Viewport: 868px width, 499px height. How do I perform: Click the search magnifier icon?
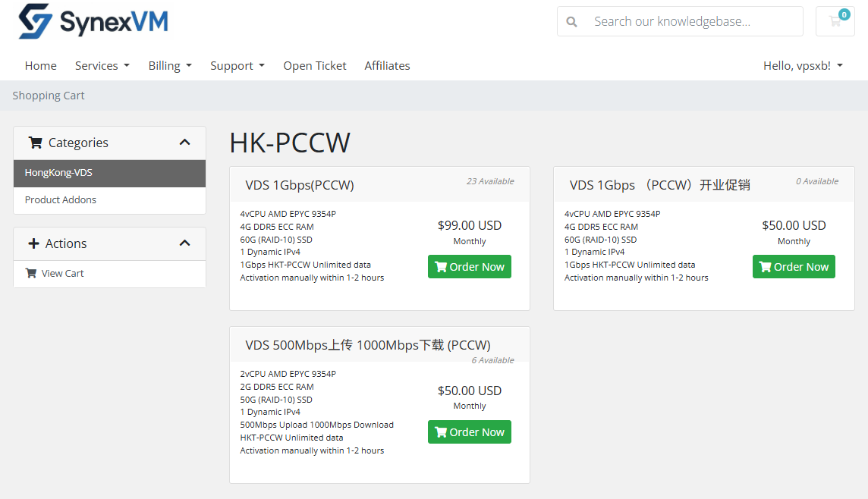pos(572,21)
